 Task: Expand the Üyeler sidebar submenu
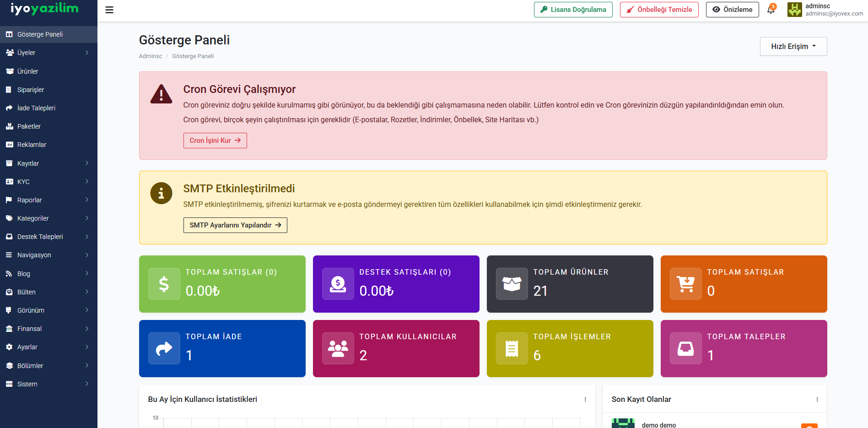(49, 53)
